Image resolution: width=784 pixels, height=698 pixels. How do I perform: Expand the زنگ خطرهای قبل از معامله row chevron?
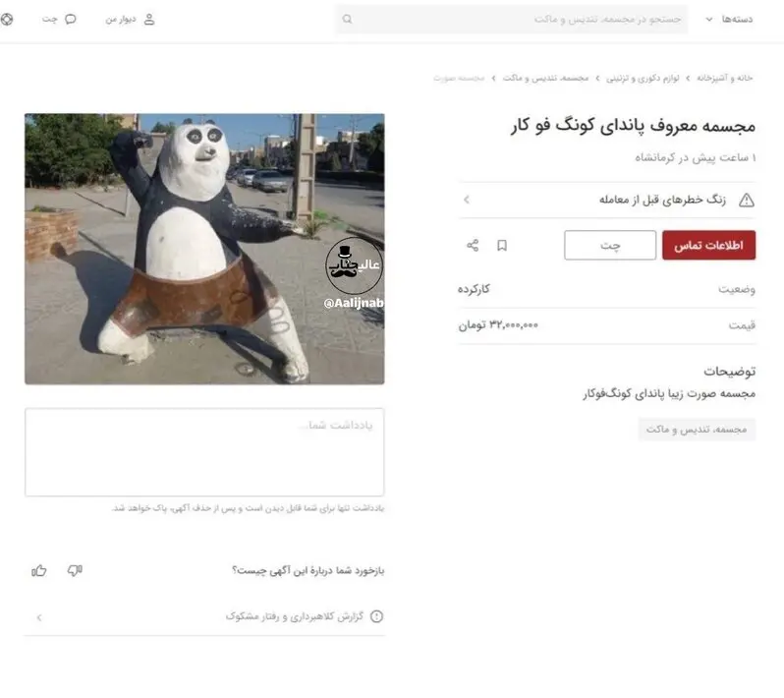click(x=466, y=200)
